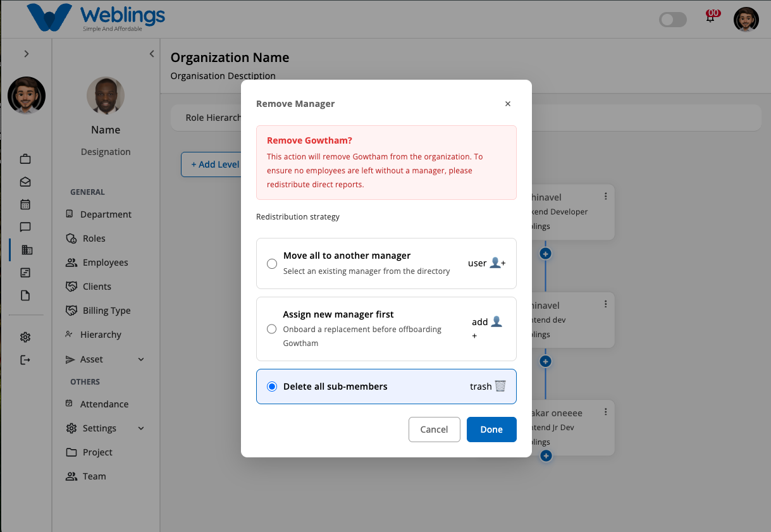Click the Redistribution strategy label
The height and width of the screenshot is (532, 771).
coord(298,217)
